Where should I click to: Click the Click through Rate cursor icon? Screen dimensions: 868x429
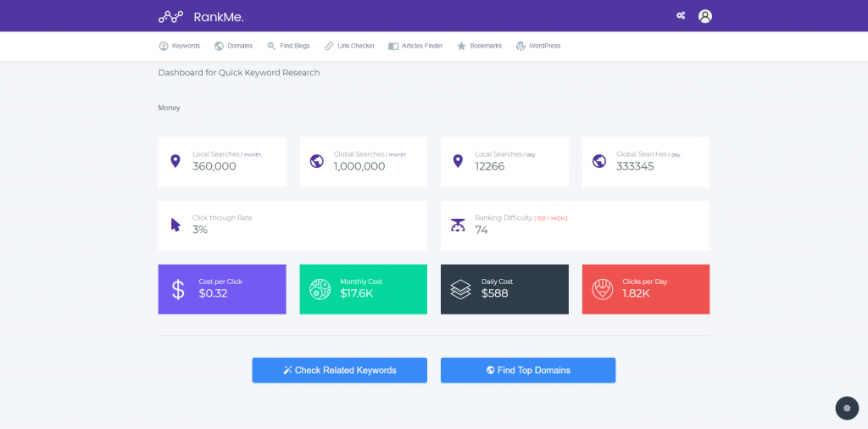(x=175, y=225)
